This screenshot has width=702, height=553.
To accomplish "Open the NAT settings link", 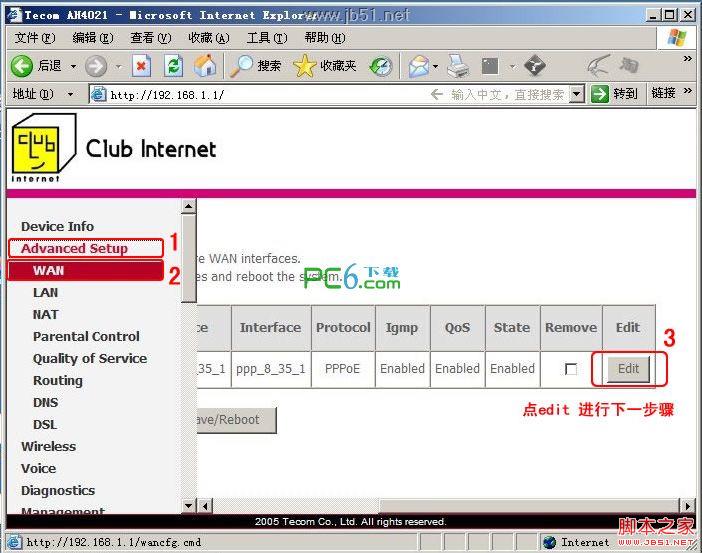I will coord(45,314).
